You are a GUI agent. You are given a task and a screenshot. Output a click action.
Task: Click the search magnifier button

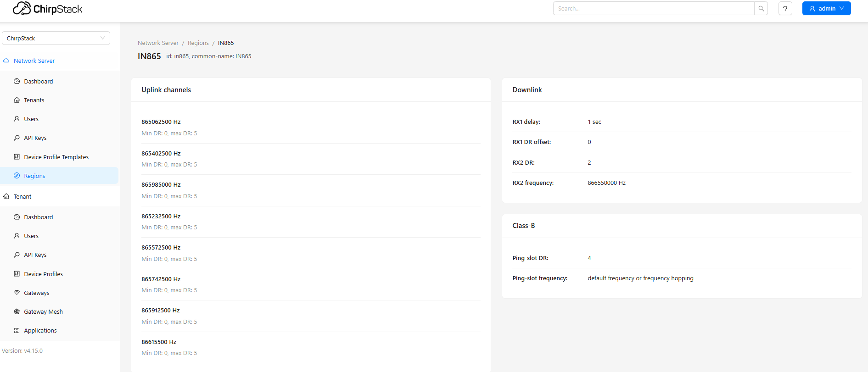point(761,9)
